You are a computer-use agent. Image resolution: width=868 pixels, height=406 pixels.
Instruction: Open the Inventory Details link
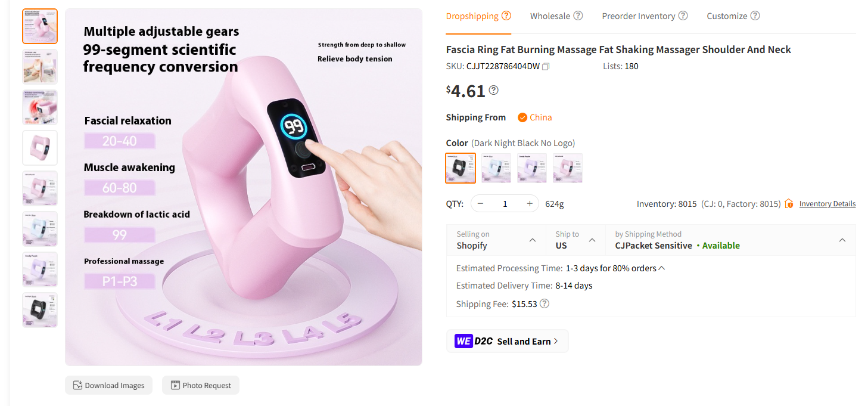click(x=827, y=203)
